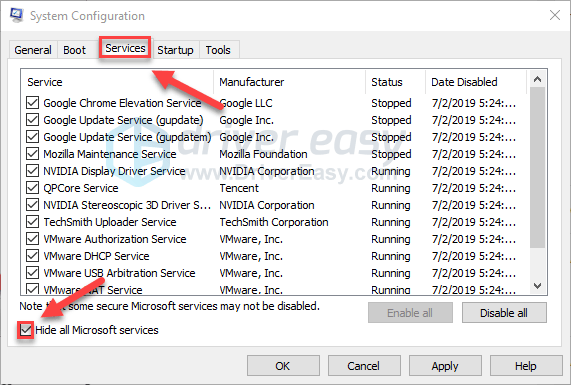Sort by the Date Disabled column header

(476, 82)
